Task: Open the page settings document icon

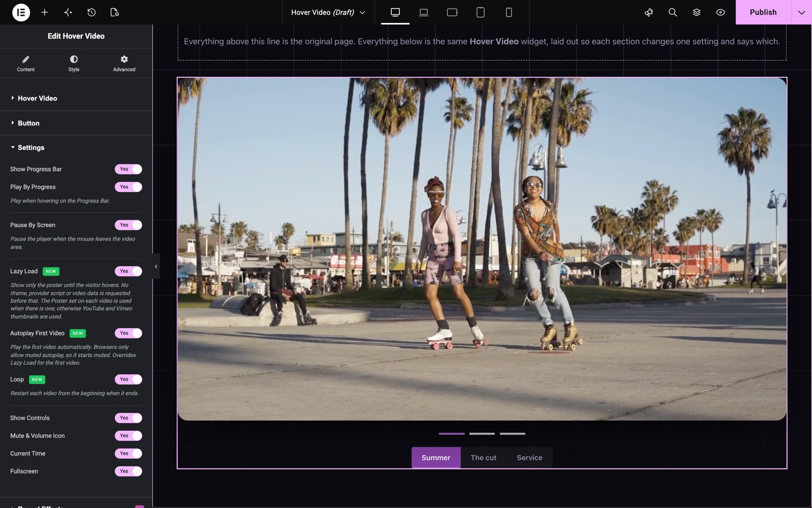Action: point(115,12)
